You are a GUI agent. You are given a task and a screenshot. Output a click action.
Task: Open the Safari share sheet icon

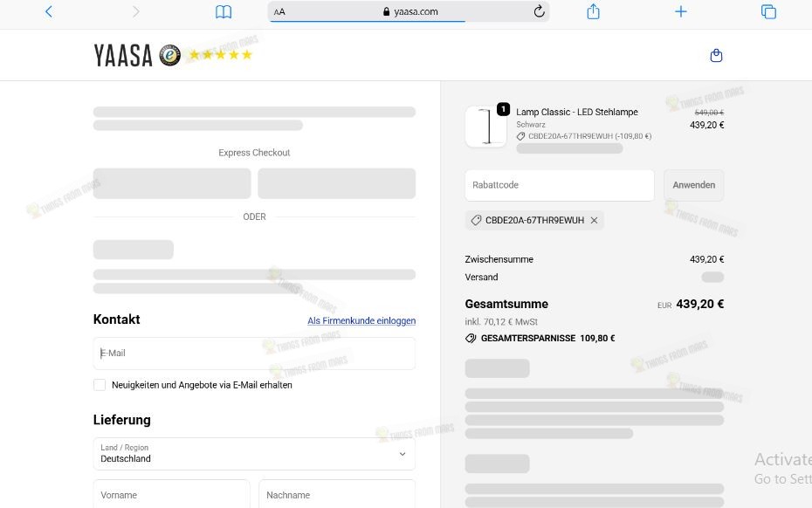click(x=594, y=11)
